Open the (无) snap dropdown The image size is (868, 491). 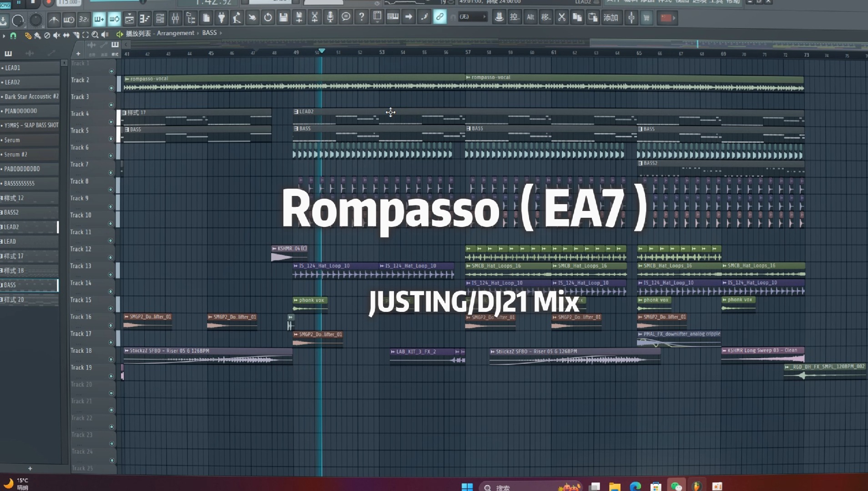coord(472,17)
